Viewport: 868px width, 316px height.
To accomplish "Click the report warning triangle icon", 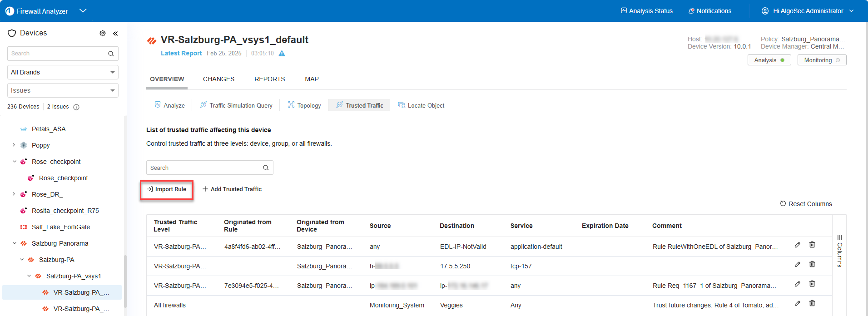I will click(282, 54).
